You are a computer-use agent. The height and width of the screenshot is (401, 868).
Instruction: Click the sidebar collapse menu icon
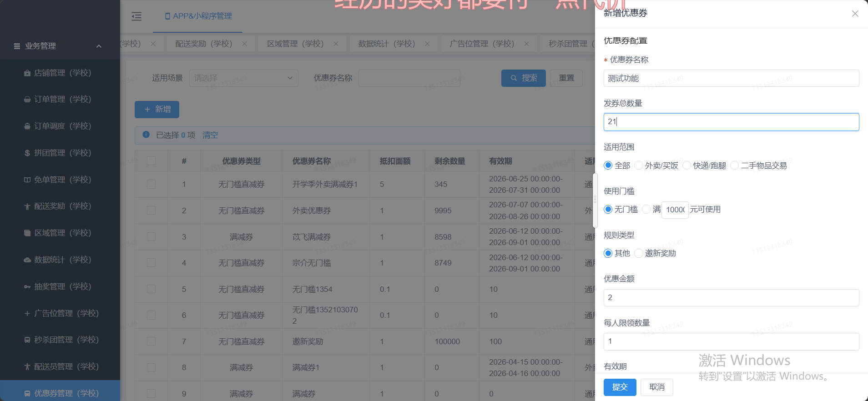[x=136, y=16]
